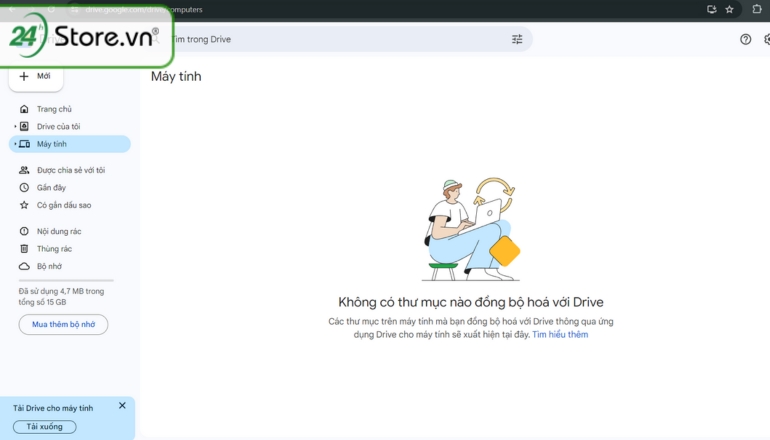Click the Tìm hiểu thêm link
Viewport: 770px width, 440px height.
(x=560, y=334)
